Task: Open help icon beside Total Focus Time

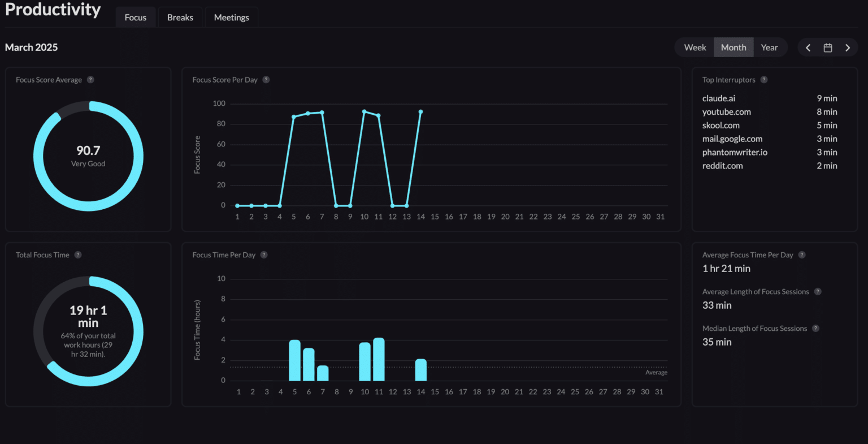Action: click(x=78, y=255)
